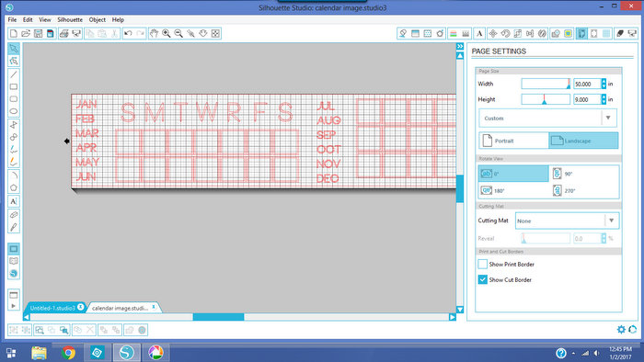644x362 pixels.
Task: Select Portrait orientation button
Action: (513, 141)
